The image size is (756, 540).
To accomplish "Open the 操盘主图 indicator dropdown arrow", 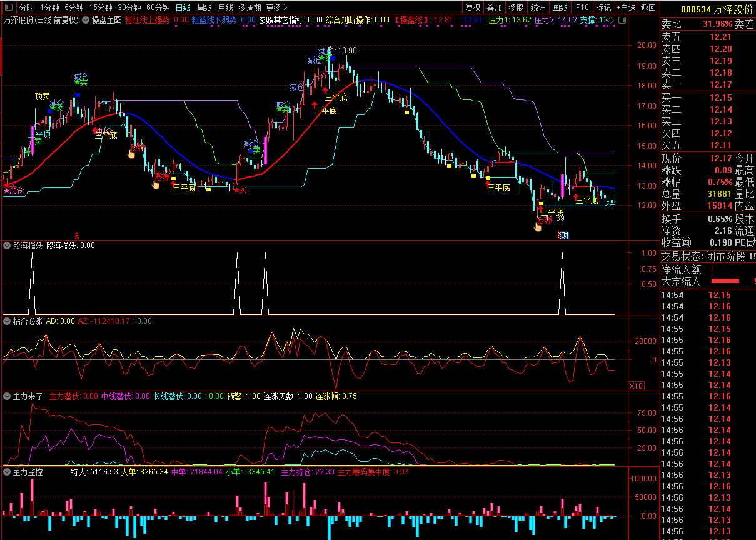I will [86, 20].
